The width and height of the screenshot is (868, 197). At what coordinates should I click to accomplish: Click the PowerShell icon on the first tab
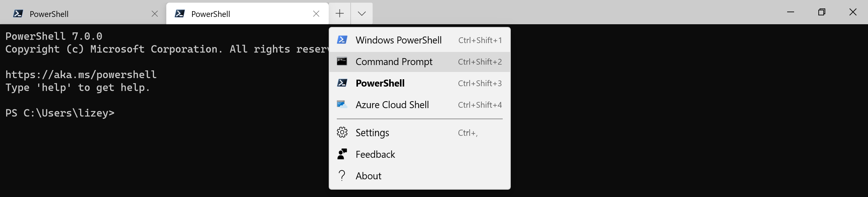coord(18,14)
